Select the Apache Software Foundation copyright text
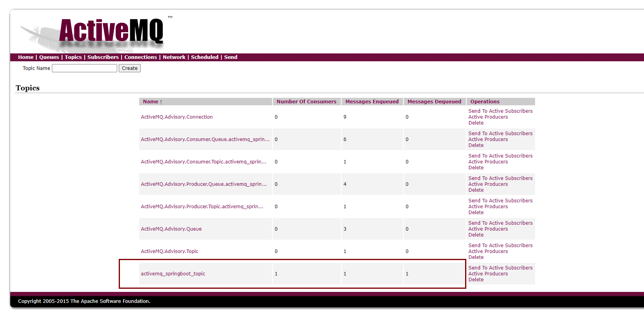 pos(84,301)
